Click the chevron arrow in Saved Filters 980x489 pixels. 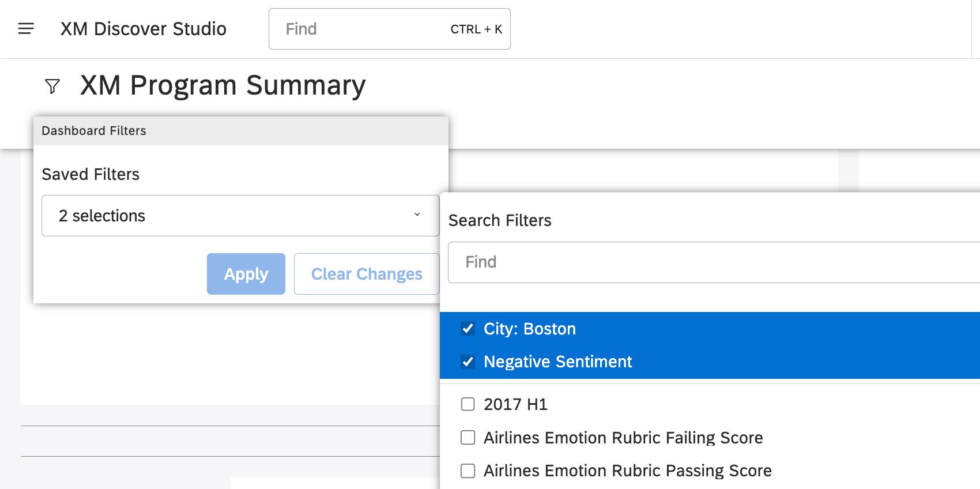point(417,215)
